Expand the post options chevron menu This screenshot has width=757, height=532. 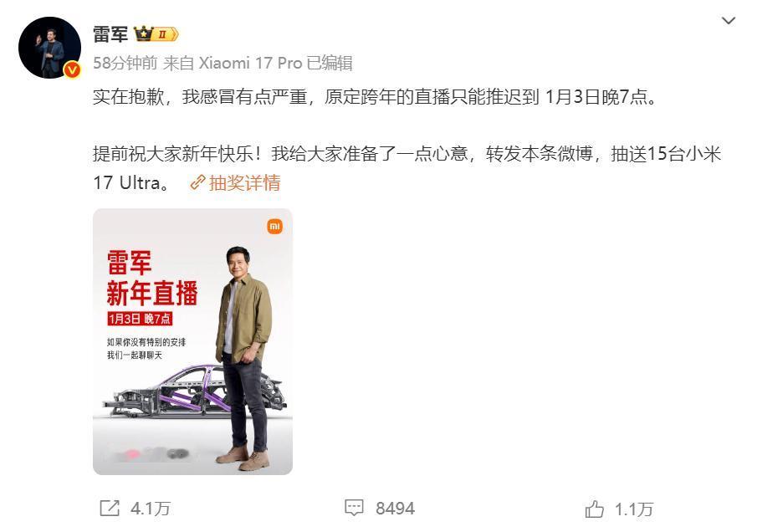(728, 21)
